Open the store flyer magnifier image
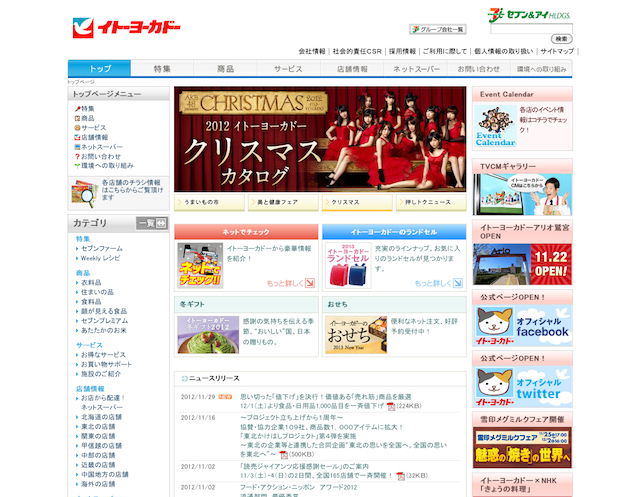 pos(84,193)
